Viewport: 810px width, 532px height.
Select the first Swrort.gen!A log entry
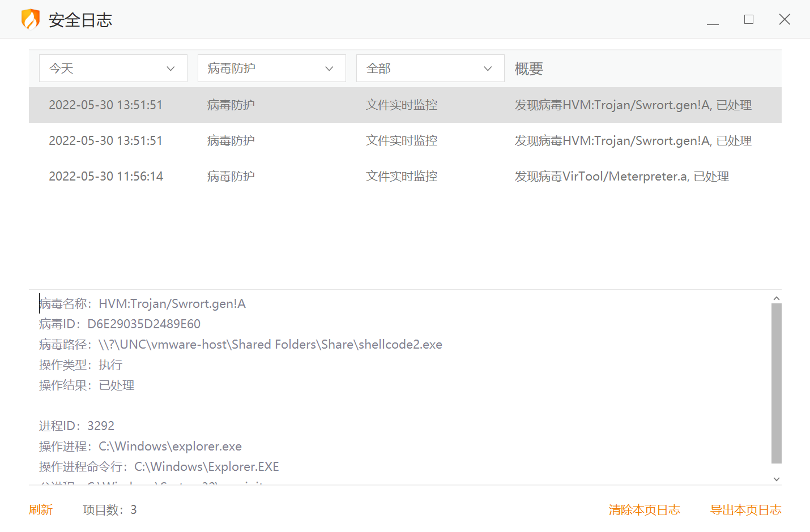click(x=405, y=105)
